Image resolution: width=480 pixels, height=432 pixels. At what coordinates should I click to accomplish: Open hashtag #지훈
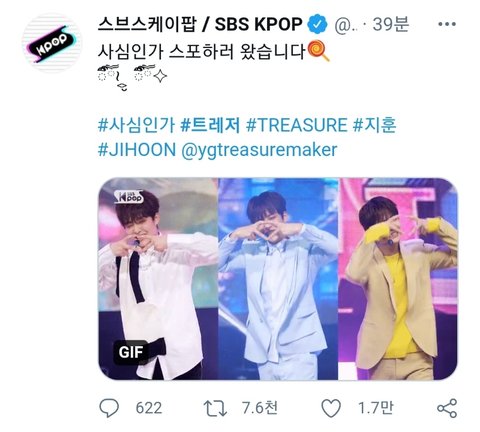pyautogui.click(x=374, y=125)
